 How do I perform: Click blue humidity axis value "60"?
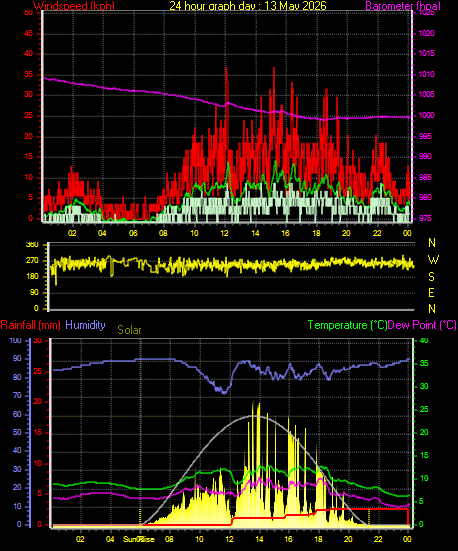point(17,414)
